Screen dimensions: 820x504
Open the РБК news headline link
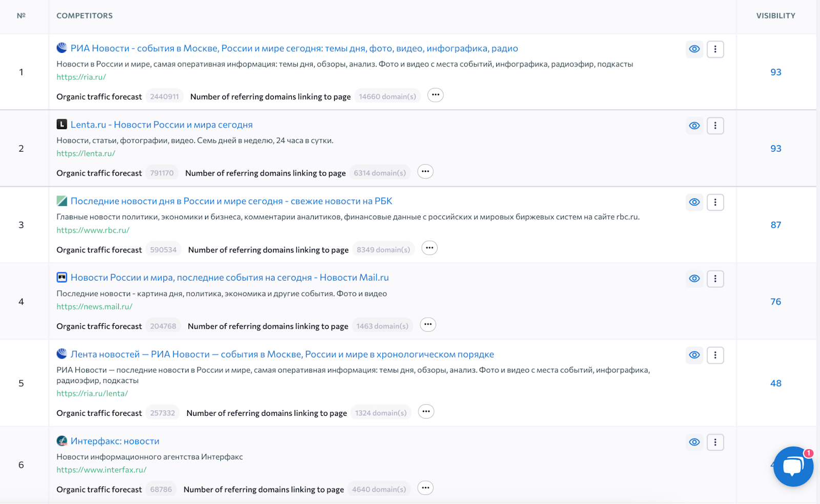click(x=232, y=201)
